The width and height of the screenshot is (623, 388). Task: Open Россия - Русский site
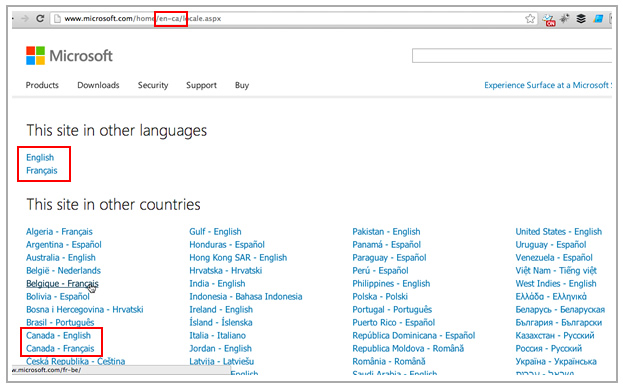tap(549, 348)
